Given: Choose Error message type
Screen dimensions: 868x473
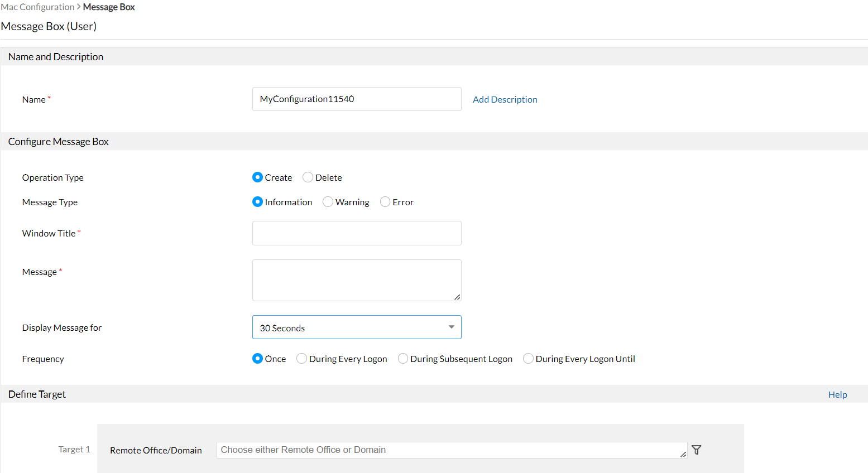Looking at the screenshot, I should point(385,202).
